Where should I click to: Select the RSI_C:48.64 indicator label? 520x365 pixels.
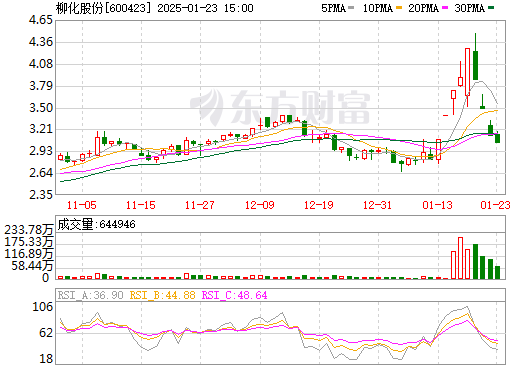point(235,295)
